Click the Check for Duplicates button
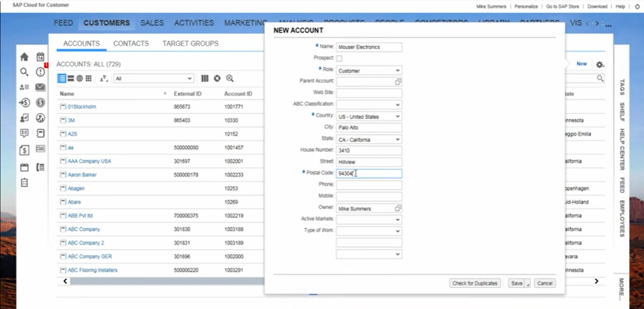This screenshot has height=309, width=644. pos(475,283)
